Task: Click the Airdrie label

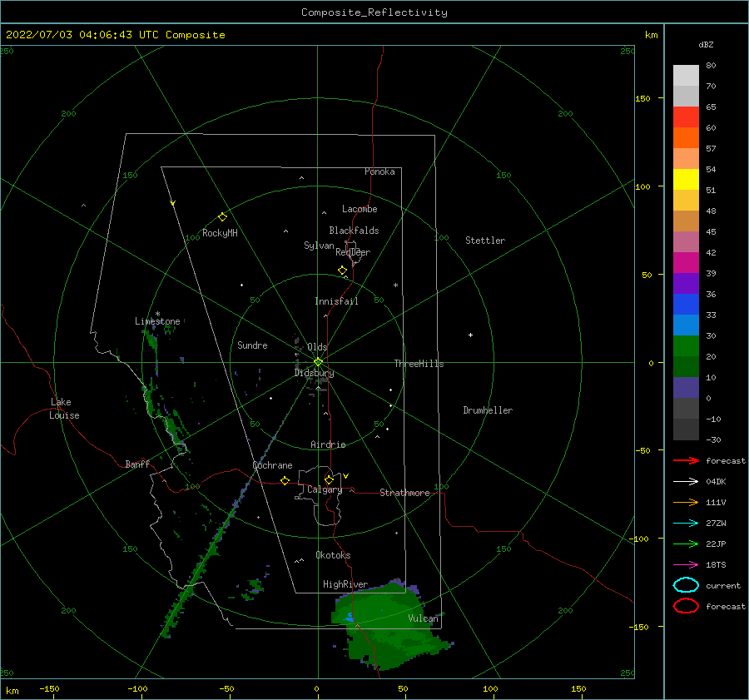Action: (328, 444)
